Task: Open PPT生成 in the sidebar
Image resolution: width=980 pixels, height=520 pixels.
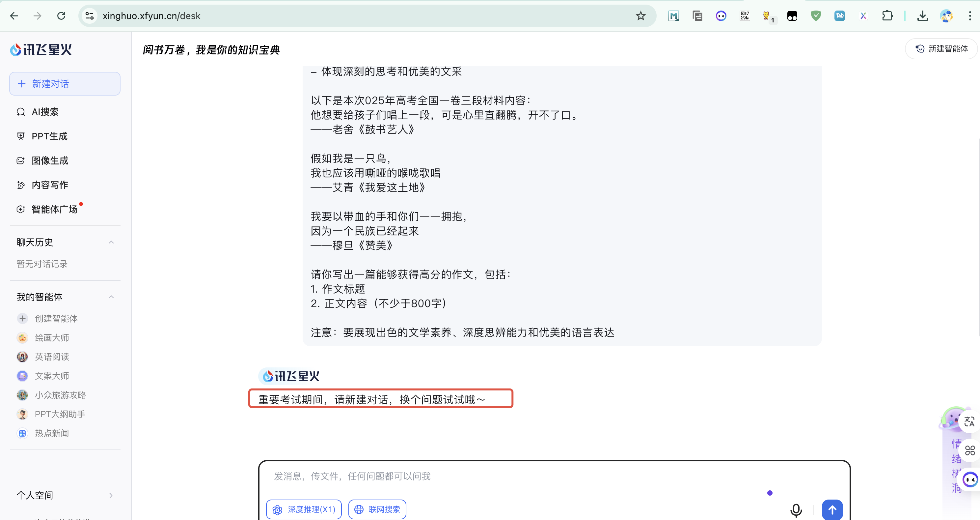Action: point(49,136)
